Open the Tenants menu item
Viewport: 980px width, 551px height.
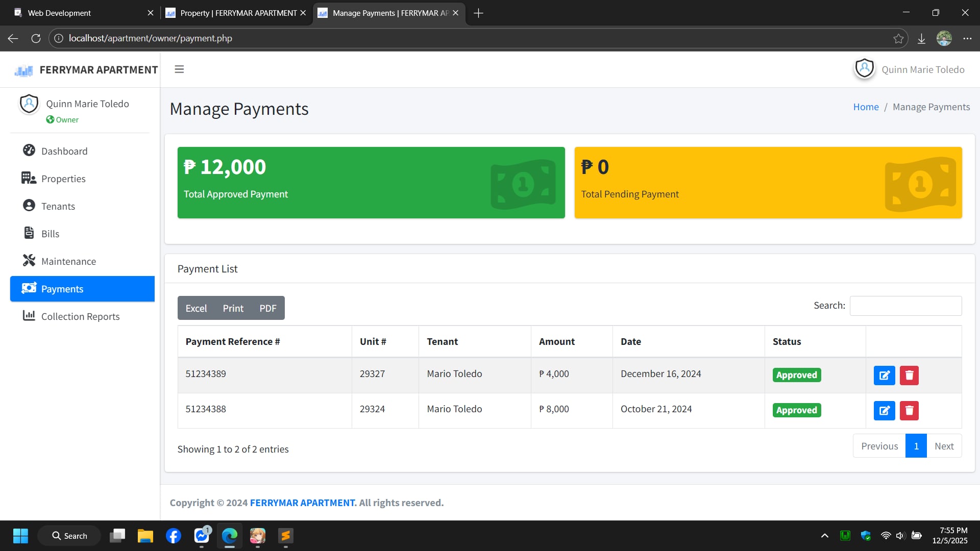click(58, 206)
